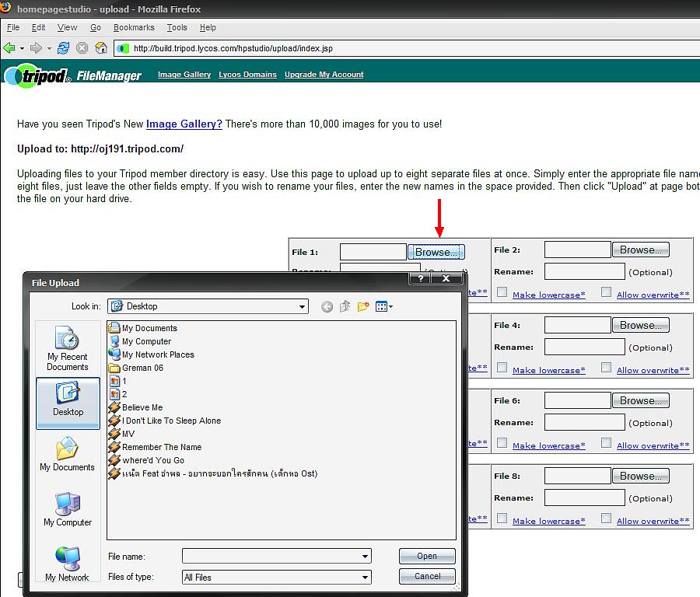Open the View menu in Firefox
Viewport: 700px width, 597px height.
tap(67, 28)
